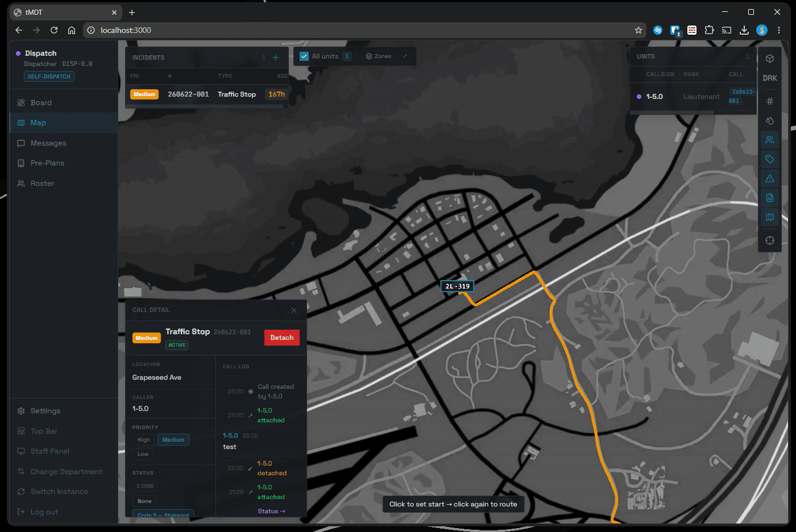Click the browser cast media icon
Image resolution: width=796 pixels, height=532 pixels.
coord(727,30)
